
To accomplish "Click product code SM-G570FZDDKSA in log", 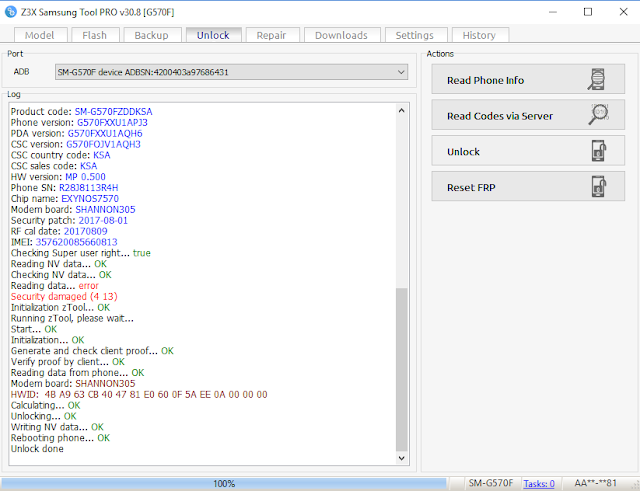I will pyautogui.click(x=113, y=112).
